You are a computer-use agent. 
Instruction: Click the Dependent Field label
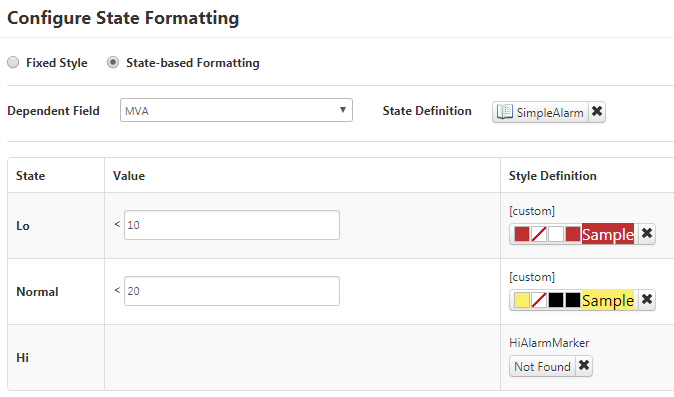pos(53,111)
